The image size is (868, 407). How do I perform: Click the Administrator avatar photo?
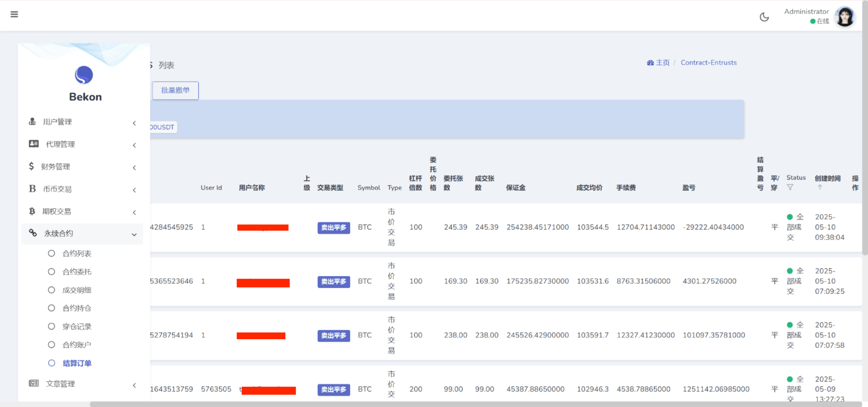844,17
